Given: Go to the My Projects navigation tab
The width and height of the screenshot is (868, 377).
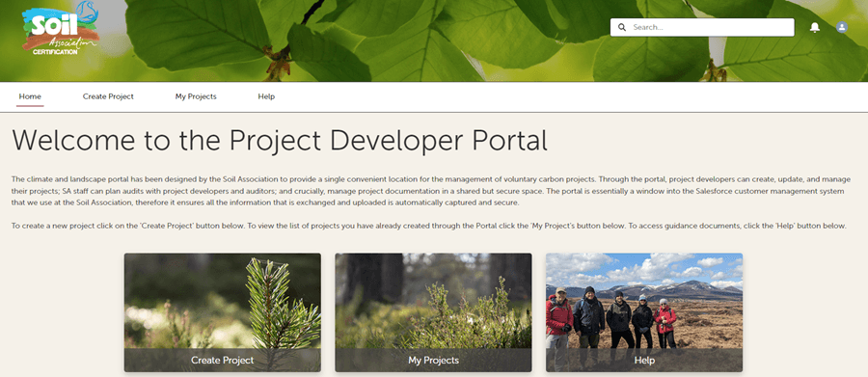Looking at the screenshot, I should 196,96.
